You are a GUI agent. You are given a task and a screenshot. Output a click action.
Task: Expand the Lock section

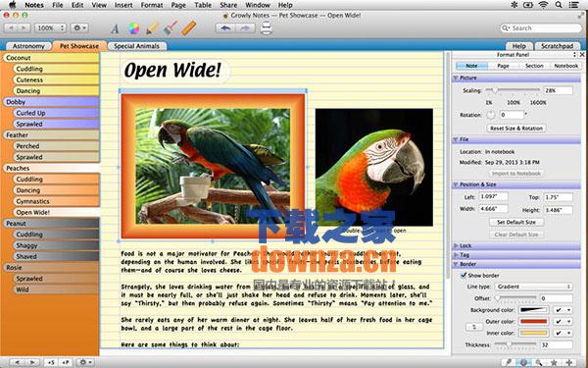point(456,245)
